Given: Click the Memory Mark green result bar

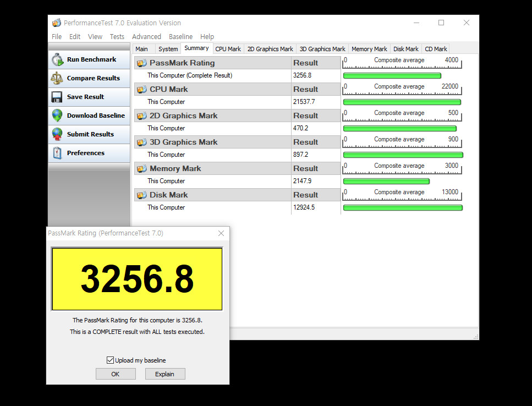Looking at the screenshot, I should (386, 182).
